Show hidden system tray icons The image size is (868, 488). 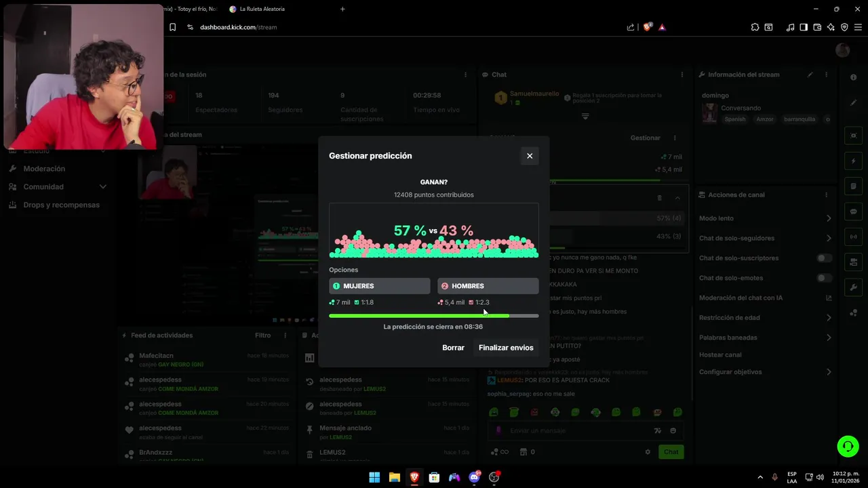[759, 477]
